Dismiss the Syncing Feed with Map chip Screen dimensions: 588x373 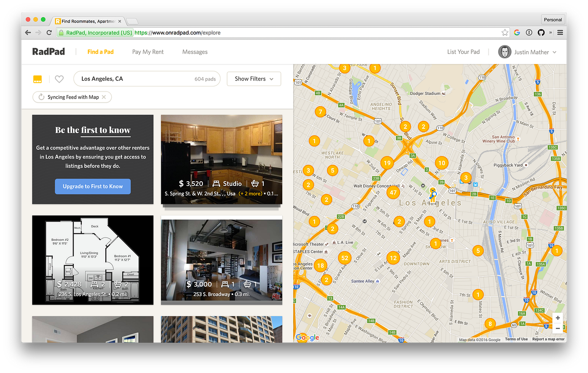tap(104, 97)
